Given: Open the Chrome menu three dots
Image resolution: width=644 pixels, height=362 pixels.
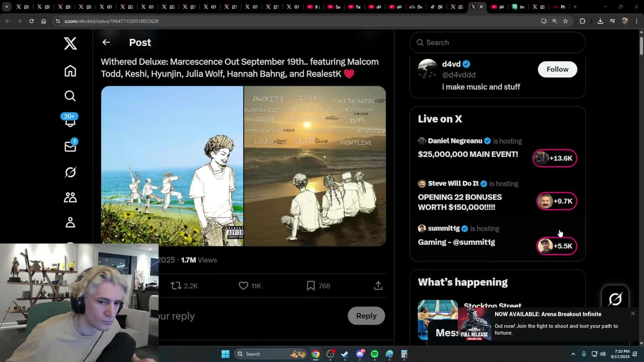Looking at the screenshot, I should click(x=635, y=21).
